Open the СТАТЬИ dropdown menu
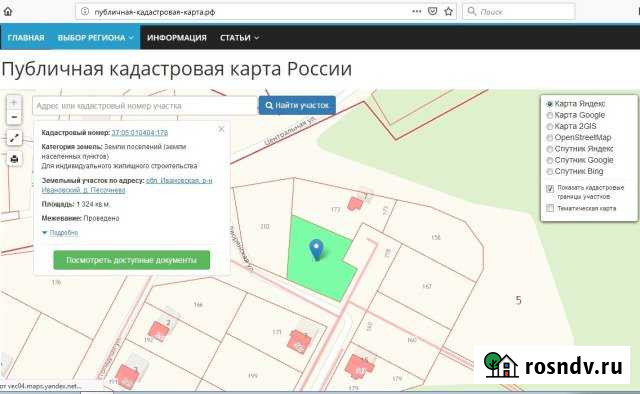Viewport: 640px width, 394px height. click(x=239, y=38)
